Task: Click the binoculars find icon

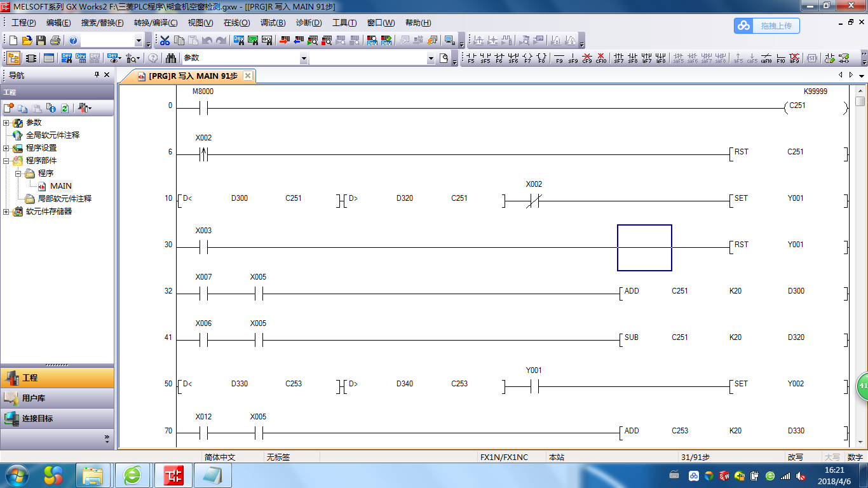Action: [171, 58]
